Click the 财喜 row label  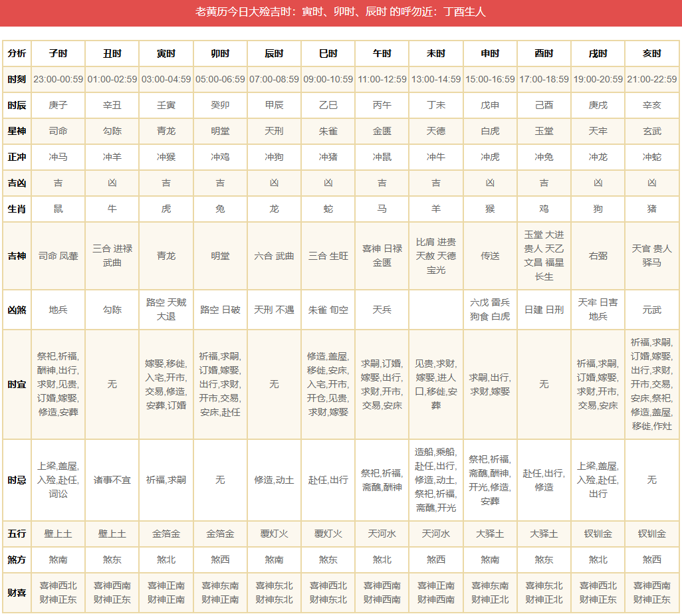17,592
